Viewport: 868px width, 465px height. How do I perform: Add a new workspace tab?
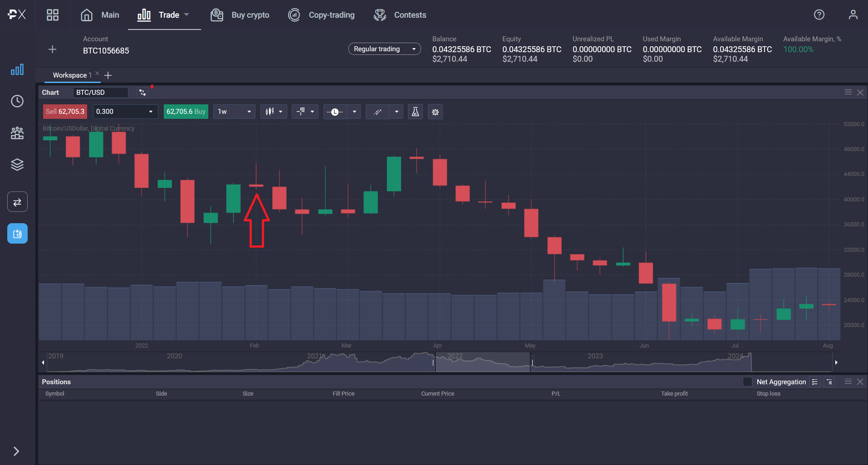[108, 75]
